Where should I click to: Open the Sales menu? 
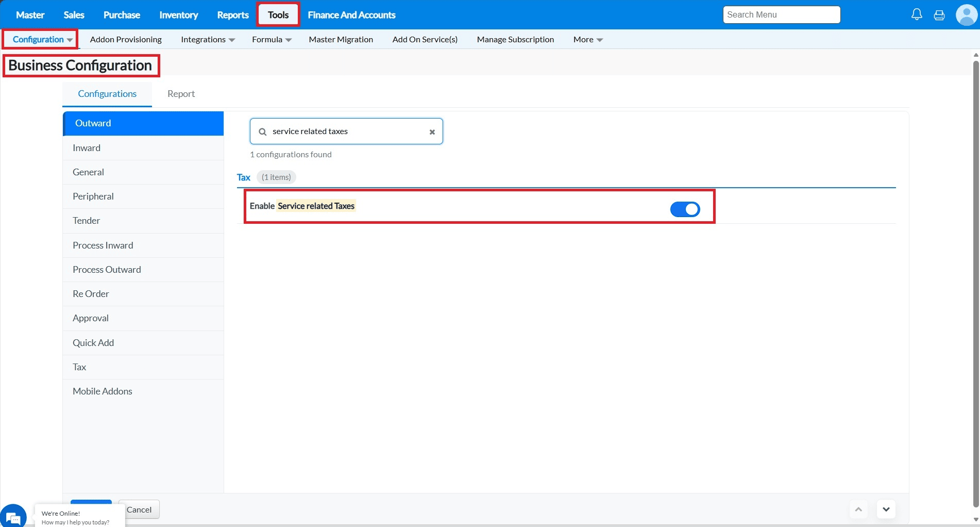(74, 15)
